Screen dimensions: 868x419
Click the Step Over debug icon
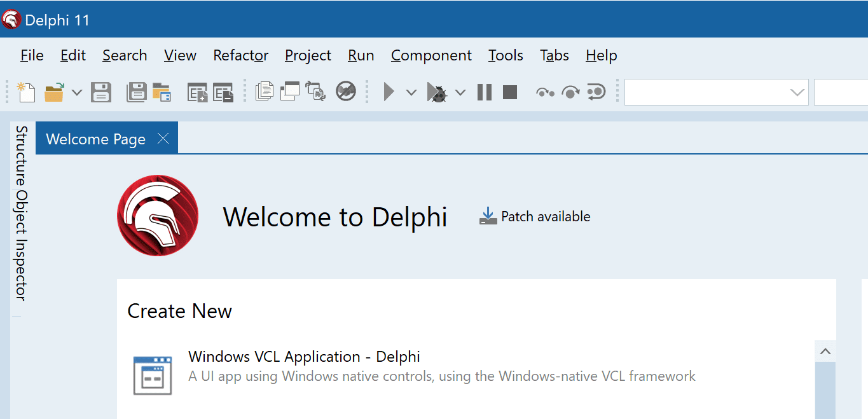pyautogui.click(x=570, y=93)
